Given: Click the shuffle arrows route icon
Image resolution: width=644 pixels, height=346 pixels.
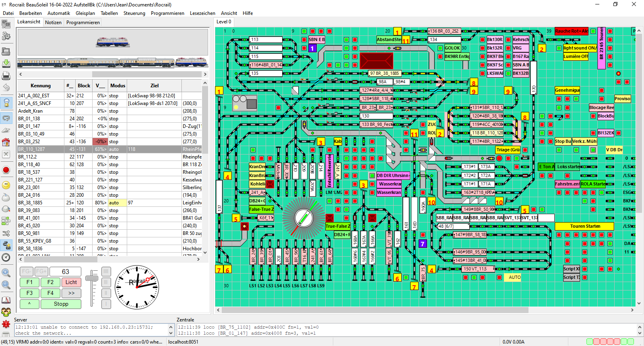Looking at the screenshot, I should tap(6, 233).
